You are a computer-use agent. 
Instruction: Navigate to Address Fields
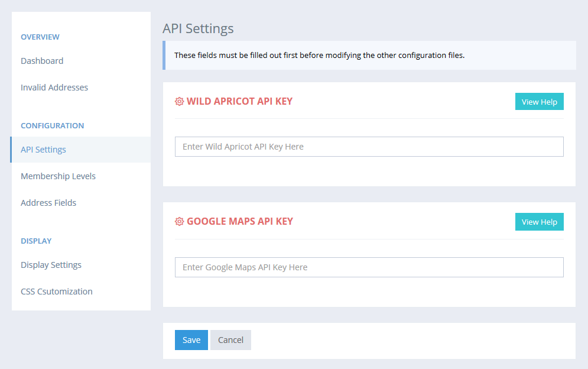tap(48, 203)
